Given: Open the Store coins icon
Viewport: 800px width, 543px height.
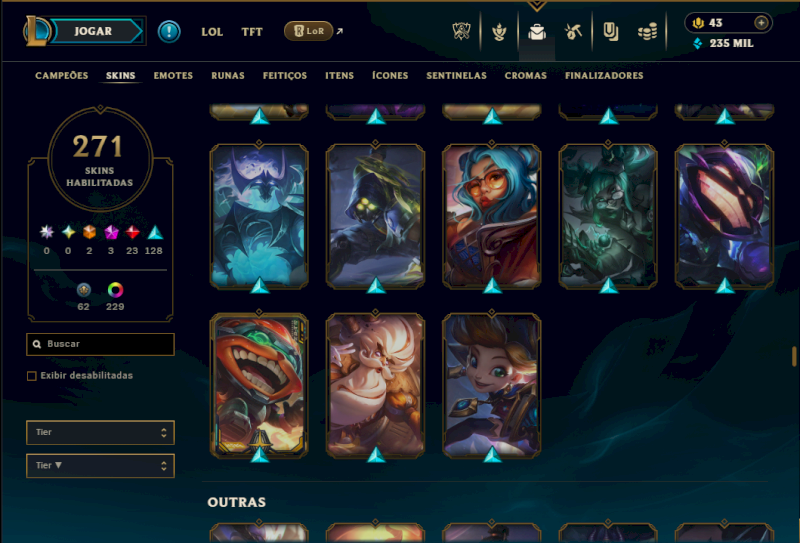Looking at the screenshot, I should click(x=647, y=32).
